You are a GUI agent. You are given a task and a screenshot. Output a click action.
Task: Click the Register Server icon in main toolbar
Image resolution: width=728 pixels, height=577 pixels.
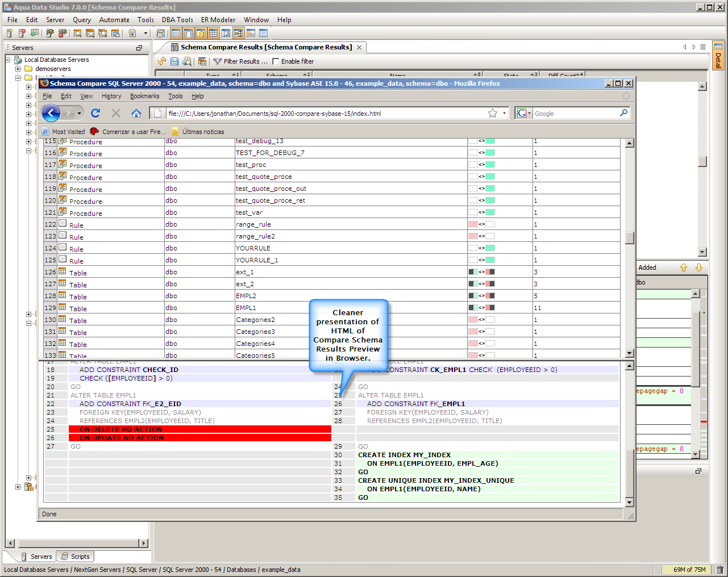pos(10,34)
